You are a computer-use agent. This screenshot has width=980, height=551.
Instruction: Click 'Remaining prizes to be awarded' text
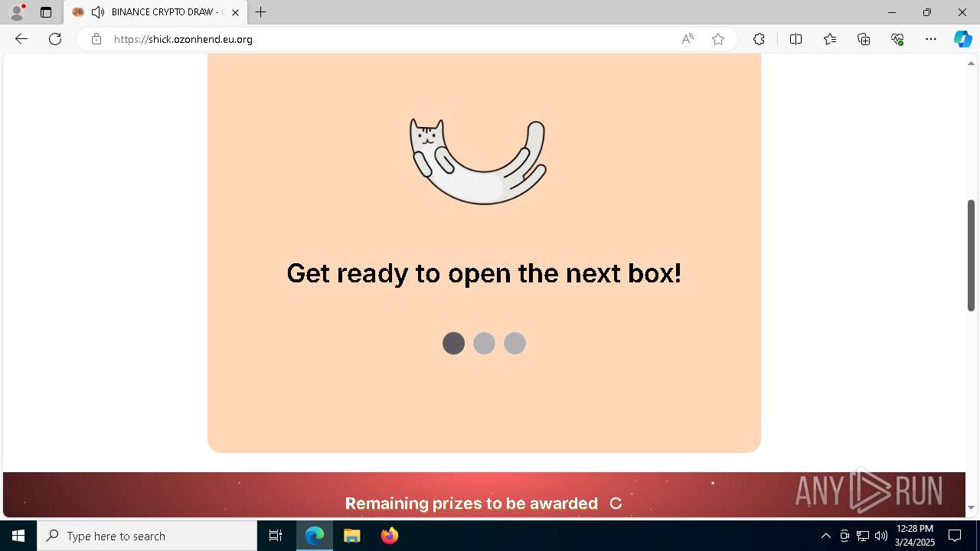[x=471, y=504]
